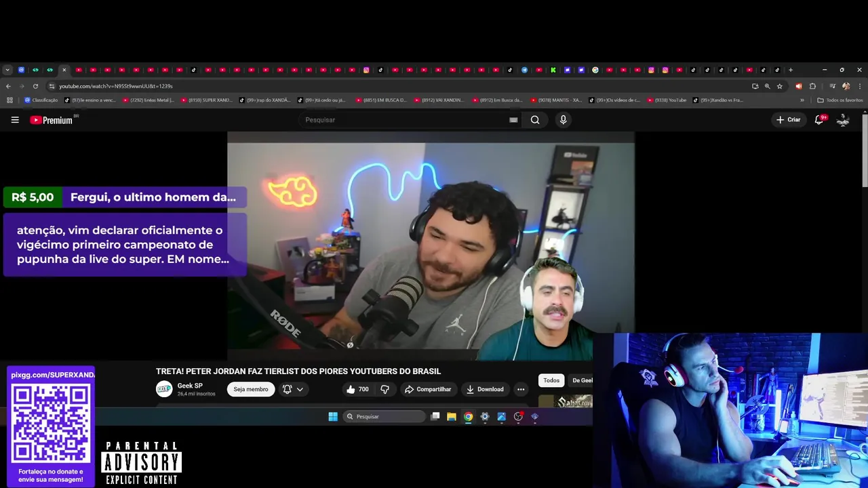Open the Geek SP channel name link
This screenshot has height=488, width=868.
[190, 386]
